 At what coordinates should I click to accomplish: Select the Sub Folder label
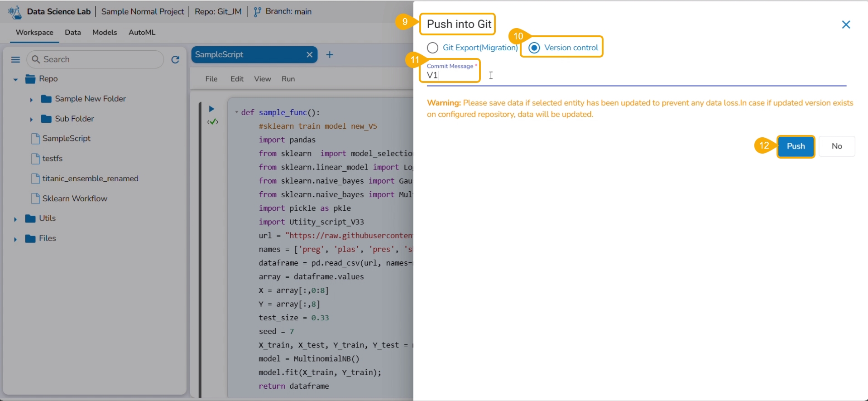(74, 118)
